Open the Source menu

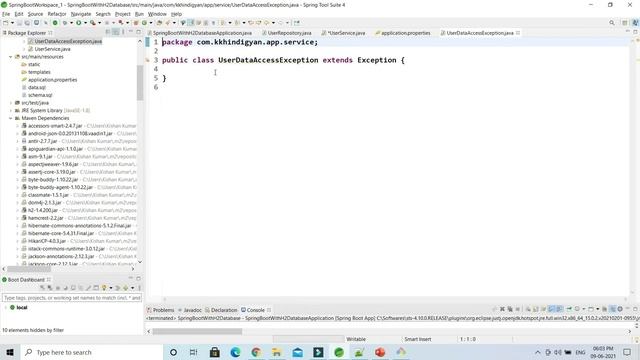point(35,14)
